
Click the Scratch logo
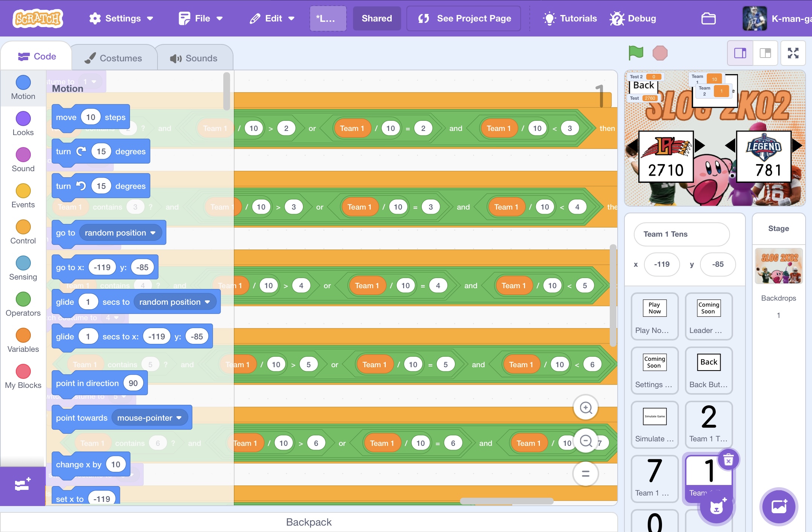(38, 18)
